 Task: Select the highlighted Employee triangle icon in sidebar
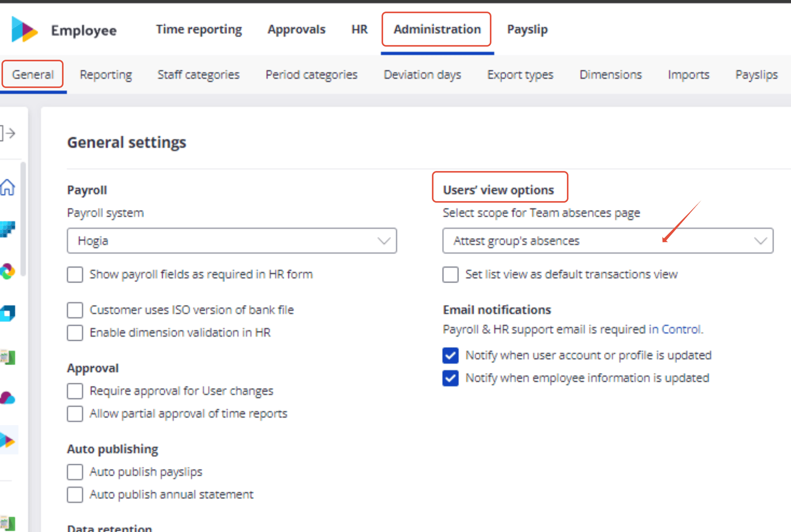8,440
